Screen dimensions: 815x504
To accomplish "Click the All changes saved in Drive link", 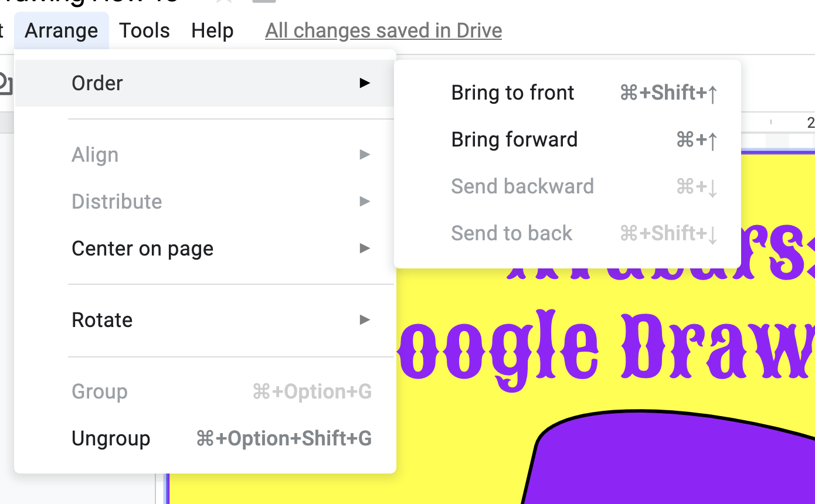I will click(x=383, y=30).
